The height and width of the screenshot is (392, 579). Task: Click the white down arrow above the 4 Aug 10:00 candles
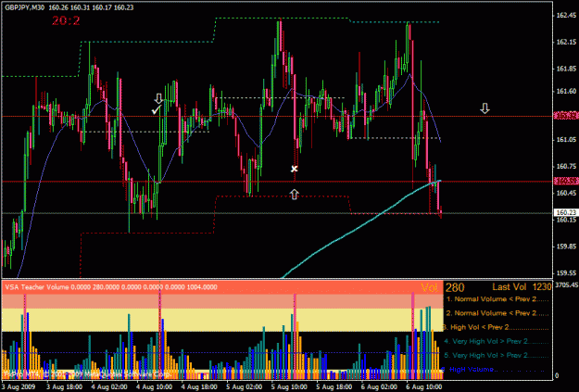tap(158, 98)
